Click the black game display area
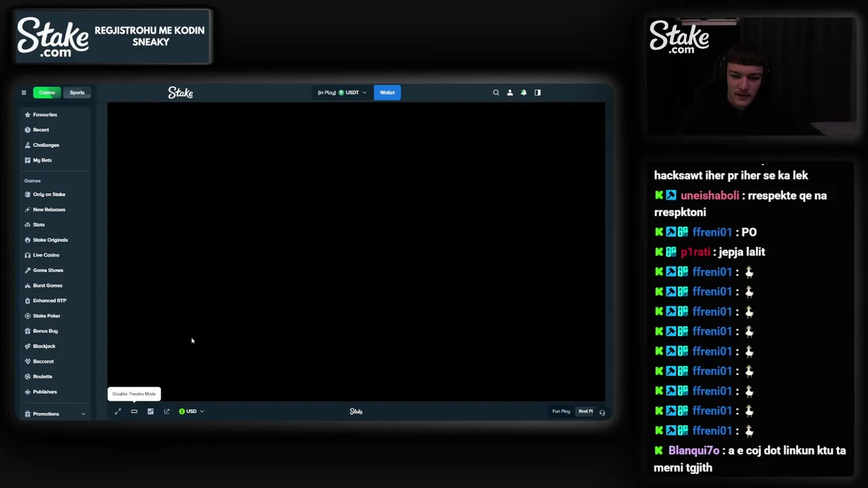Screen dimensions: 868x488 click(x=356, y=252)
